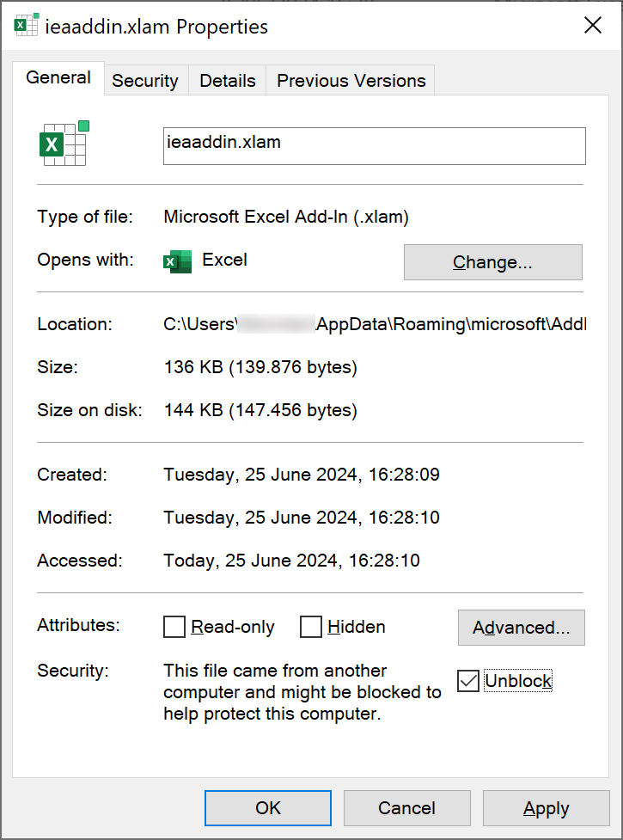Screen dimensions: 623x840
Task: Enable the Read-only attribute checkbox
Action: (174, 628)
